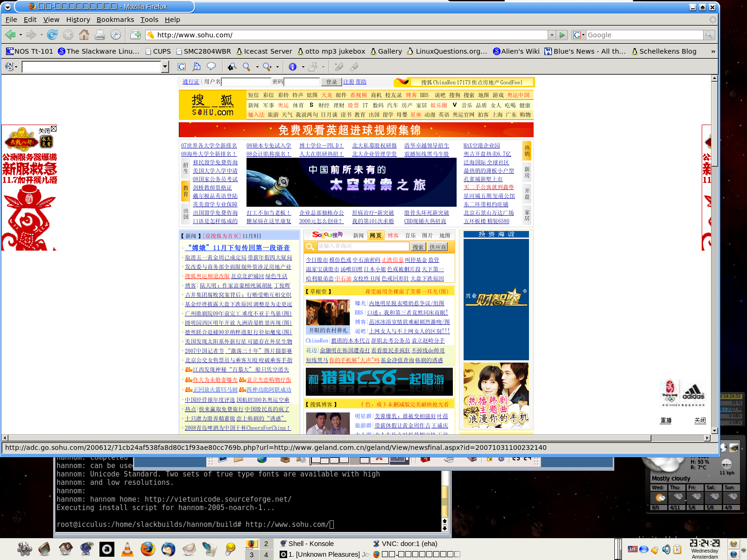The height and width of the screenshot is (560, 747).
Task: Switch to virtual desktop 2
Action: point(266,544)
